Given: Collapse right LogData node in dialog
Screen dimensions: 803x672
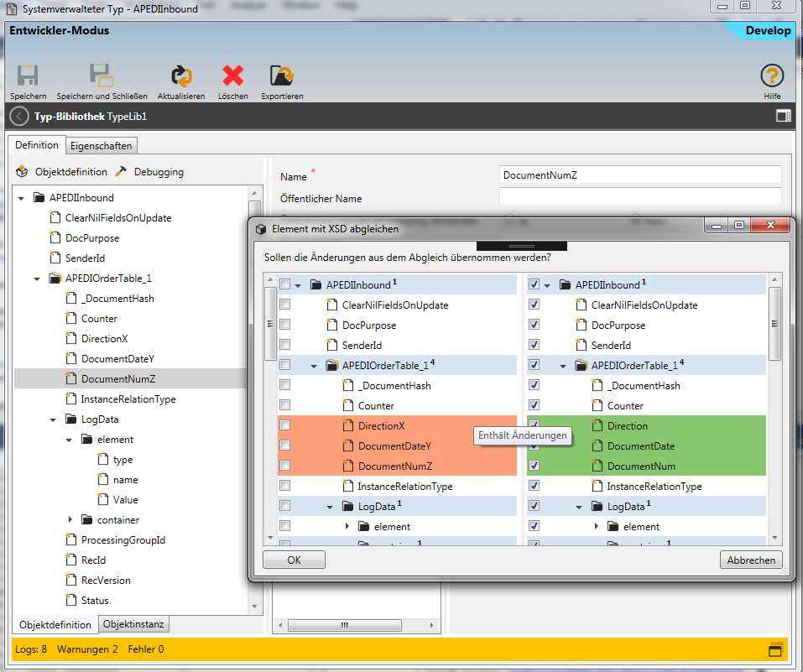Looking at the screenshot, I should click(579, 507).
